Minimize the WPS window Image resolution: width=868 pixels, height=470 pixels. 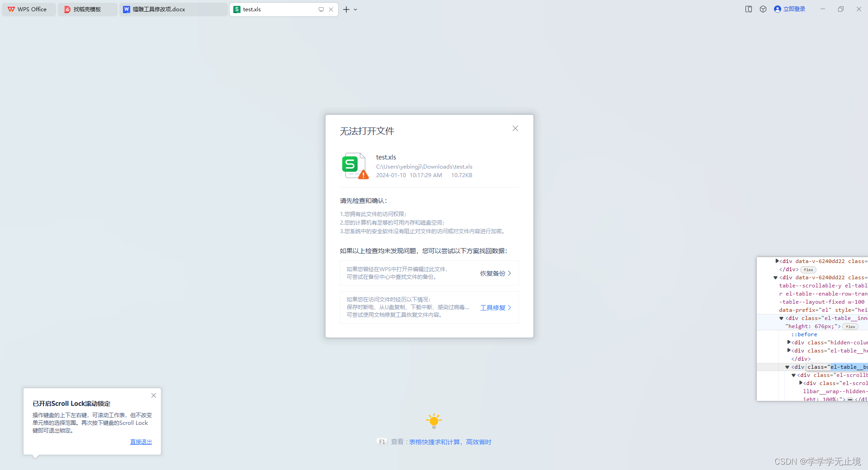coord(823,9)
